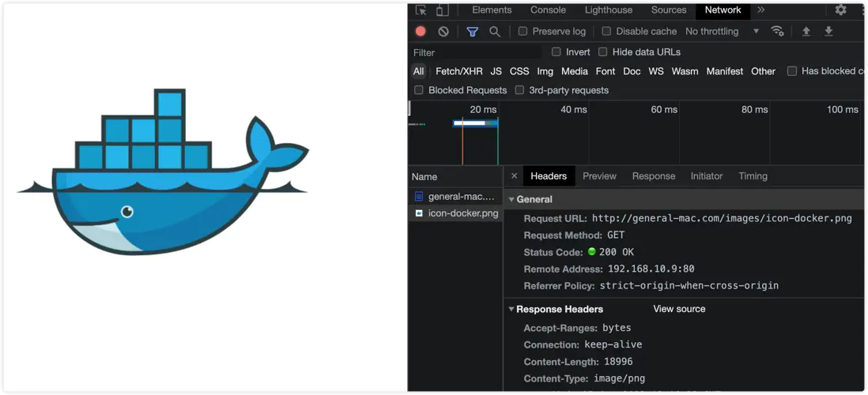Click the 200 OK status code
Viewport: 868px width, 395px height.
[617, 252]
